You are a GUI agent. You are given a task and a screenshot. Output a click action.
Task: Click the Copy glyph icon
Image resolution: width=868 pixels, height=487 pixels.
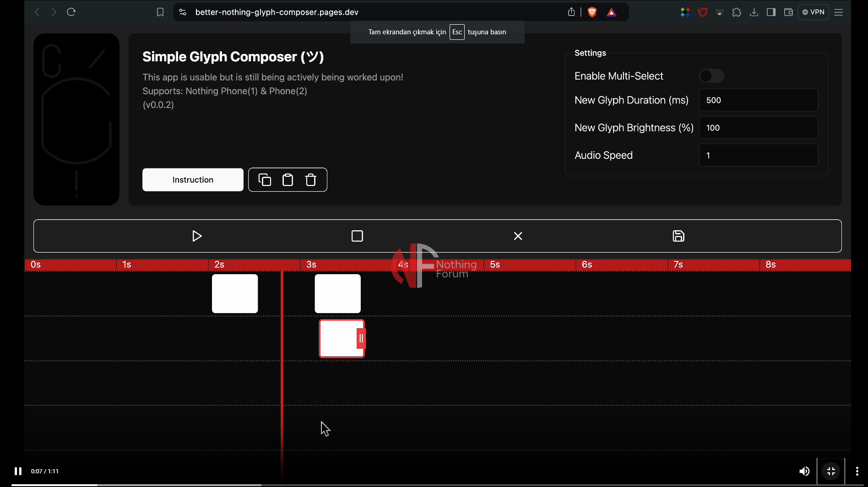click(265, 180)
